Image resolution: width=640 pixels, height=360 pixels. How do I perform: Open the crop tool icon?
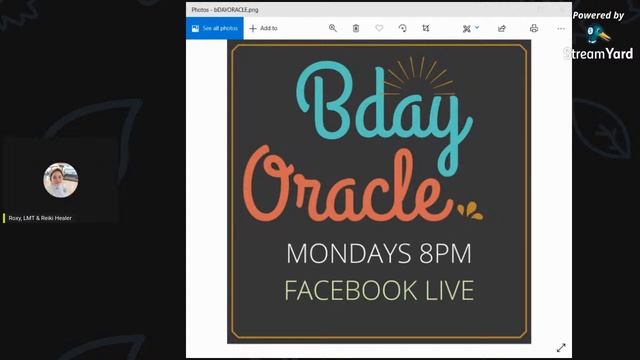tap(426, 28)
